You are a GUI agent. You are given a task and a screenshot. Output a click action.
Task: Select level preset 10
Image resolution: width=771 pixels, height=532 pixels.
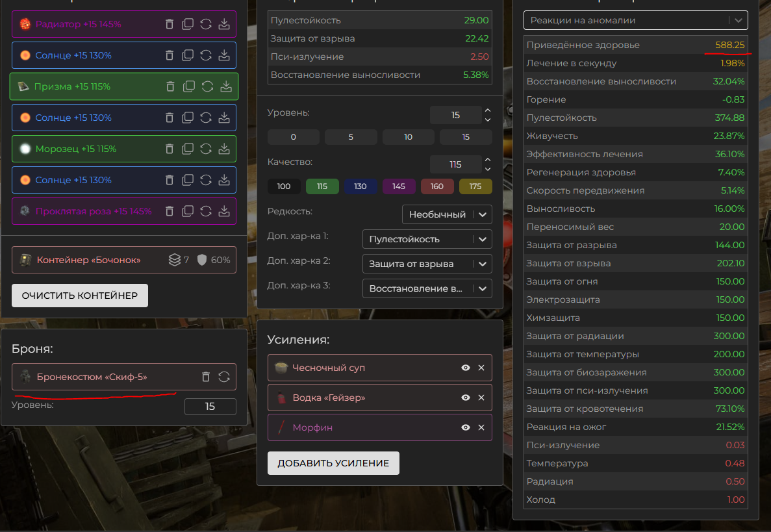coord(408,137)
